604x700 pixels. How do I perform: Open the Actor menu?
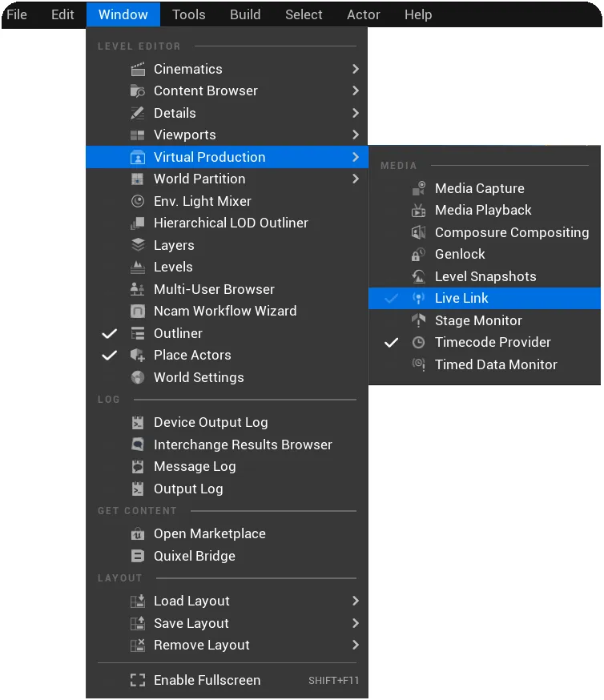pyautogui.click(x=364, y=14)
